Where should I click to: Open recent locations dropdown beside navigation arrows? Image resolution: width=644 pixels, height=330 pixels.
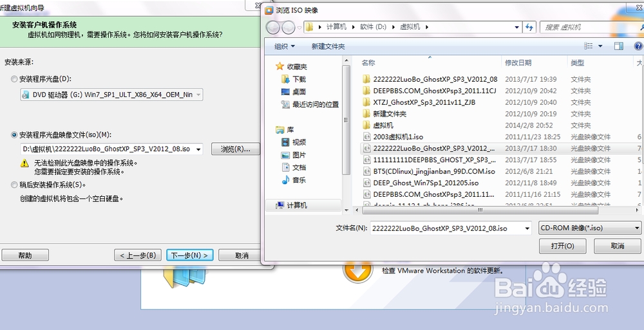(299, 28)
